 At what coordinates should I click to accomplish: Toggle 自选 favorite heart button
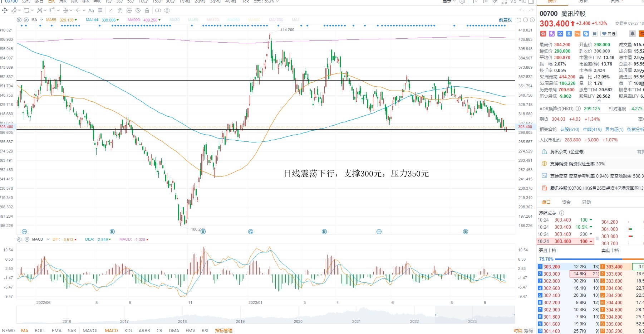click(609, 34)
